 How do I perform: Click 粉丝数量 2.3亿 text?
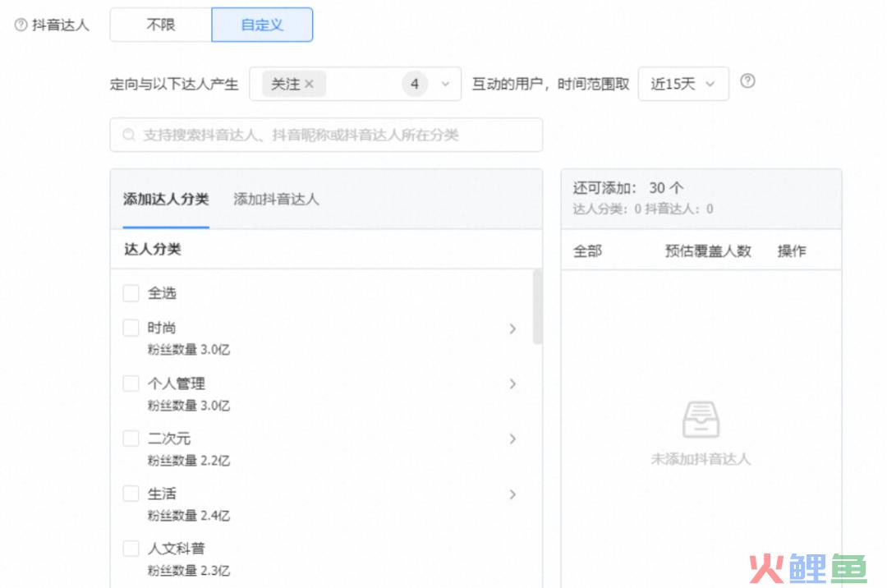coord(189,571)
